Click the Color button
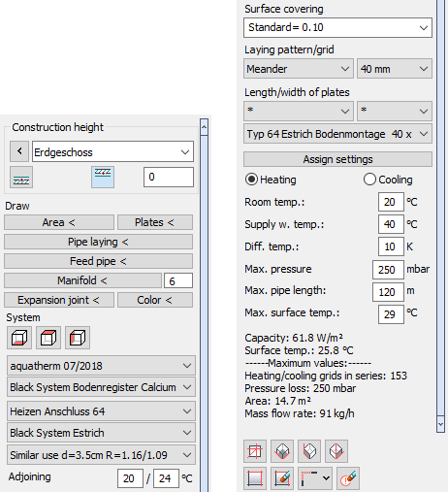This screenshot has height=492, width=448. 155,300
